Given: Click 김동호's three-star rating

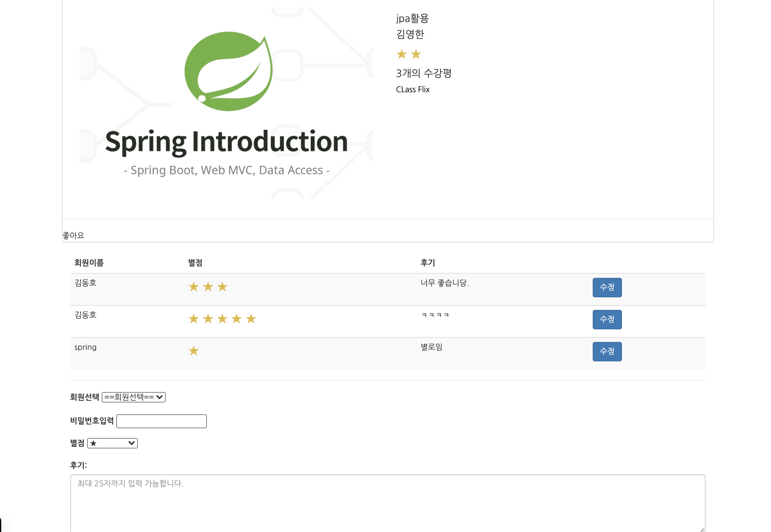Looking at the screenshot, I should (208, 287).
